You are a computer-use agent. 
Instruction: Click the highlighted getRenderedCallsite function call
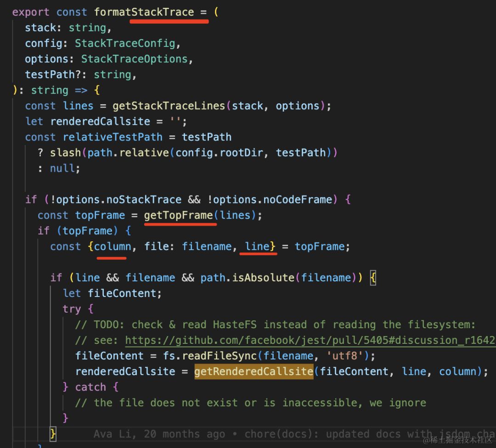click(x=254, y=371)
